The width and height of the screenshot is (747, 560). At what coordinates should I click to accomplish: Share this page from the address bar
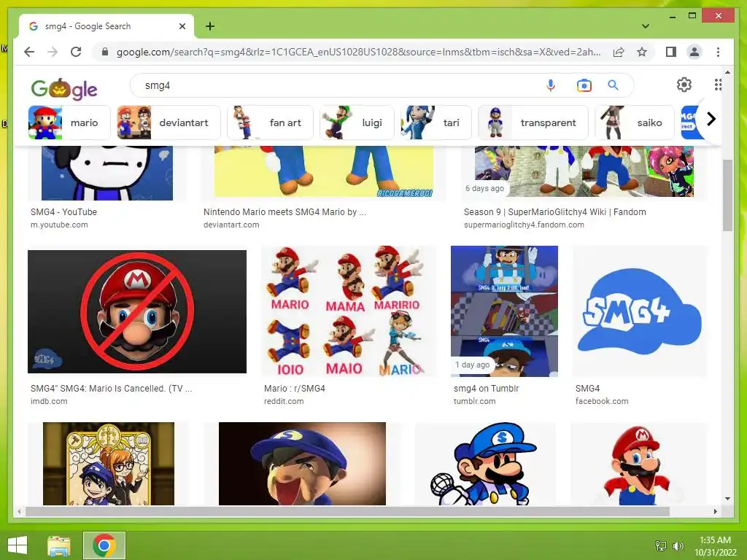(x=619, y=52)
